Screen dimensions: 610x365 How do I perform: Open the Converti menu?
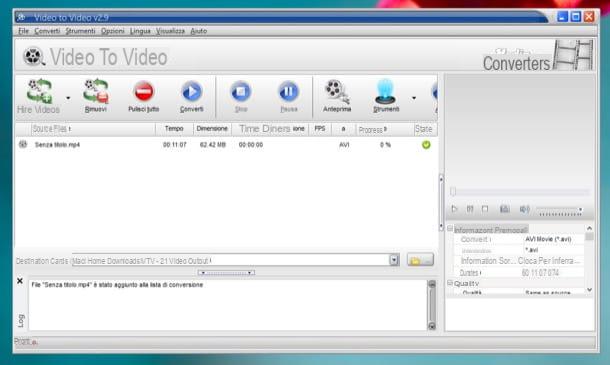[x=47, y=31]
